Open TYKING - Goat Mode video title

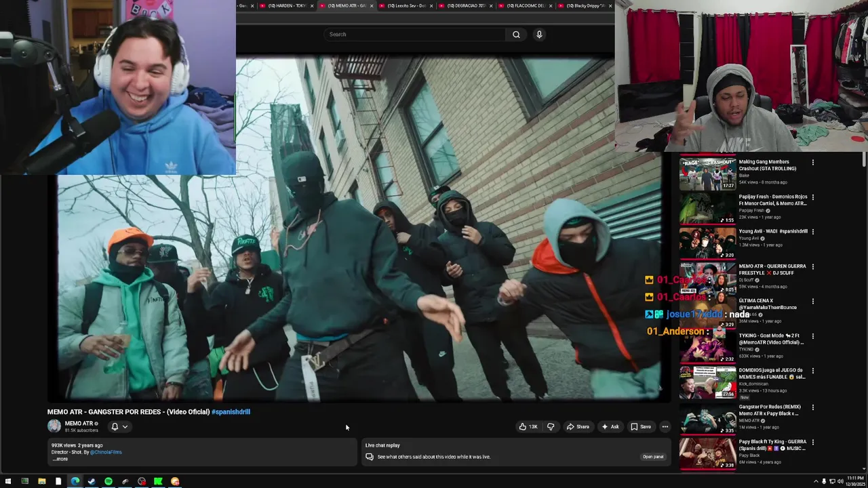point(772,339)
